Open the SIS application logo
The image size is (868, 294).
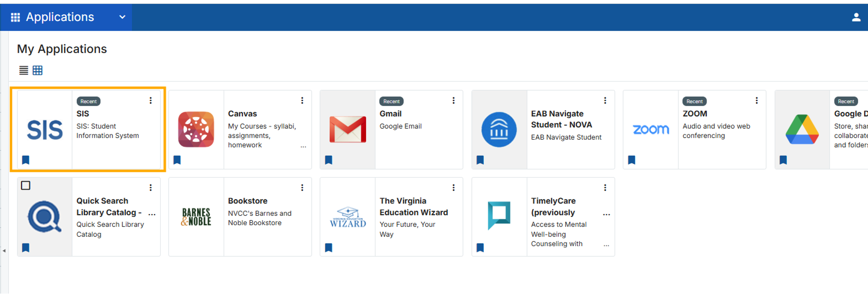pos(45,130)
